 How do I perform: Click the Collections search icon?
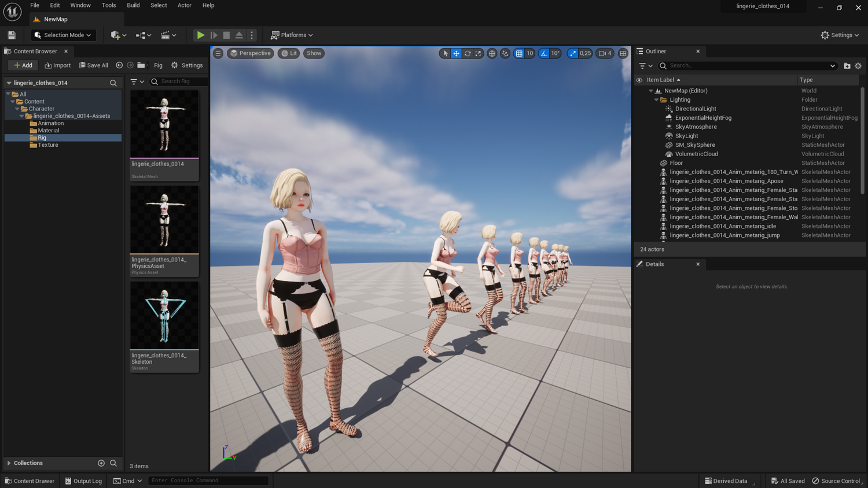pyautogui.click(x=113, y=463)
